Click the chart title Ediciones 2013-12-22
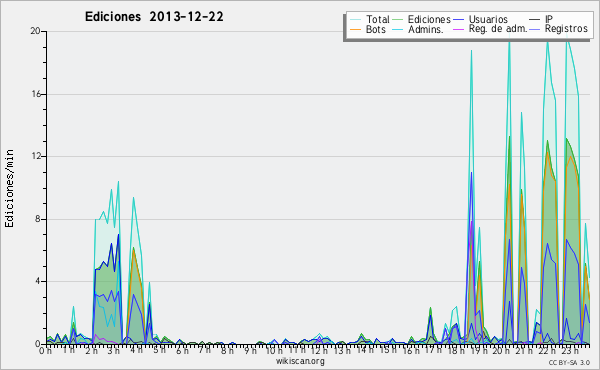The height and width of the screenshot is (370, 600). (x=154, y=17)
